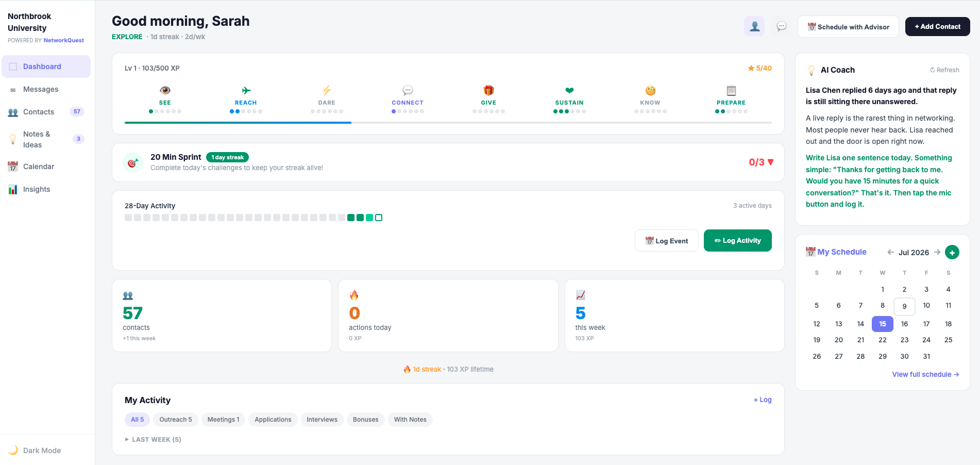This screenshot has height=465, width=980.
Task: Click the green Log Activity button
Action: coord(738,241)
